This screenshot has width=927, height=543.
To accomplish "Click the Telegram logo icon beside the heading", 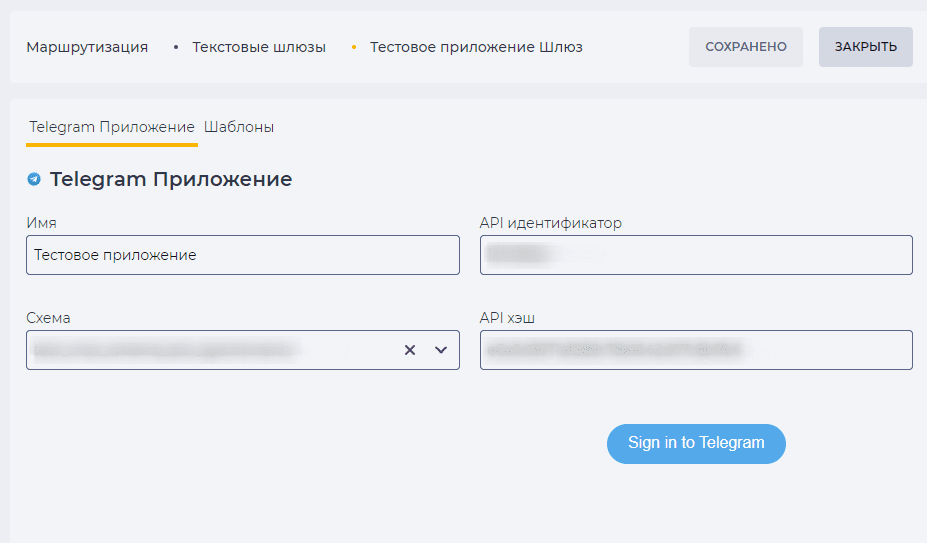I will pos(34,179).
